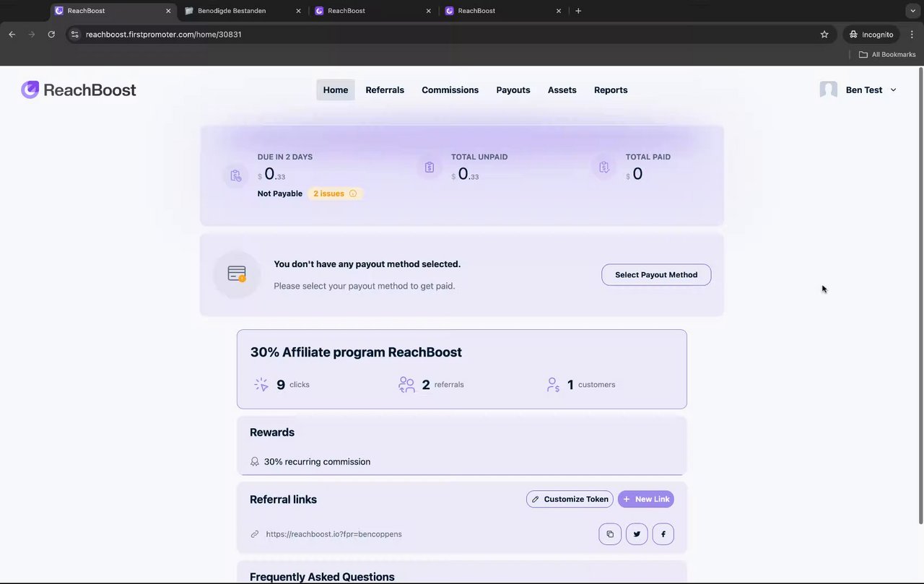The height and width of the screenshot is (584, 924).
Task: Share referral link on Facebook
Action: point(663,534)
